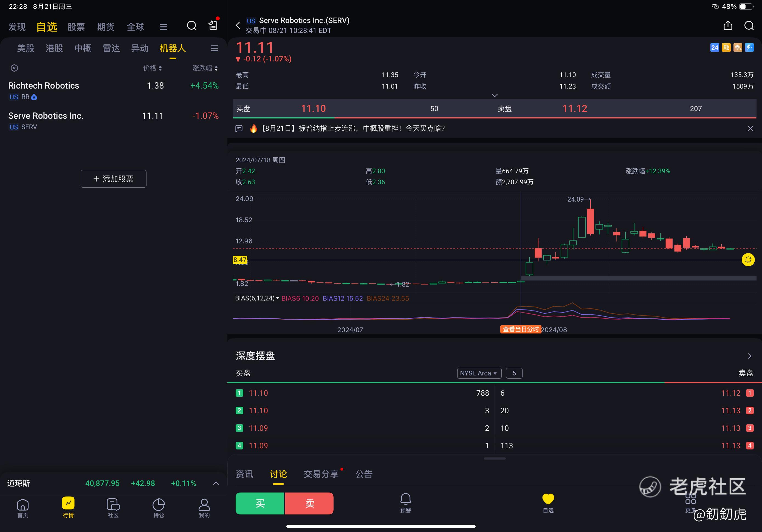Tap the 买盘 11.10 best bid bar
Image resolution: width=762 pixels, height=532 pixels.
[364, 109]
